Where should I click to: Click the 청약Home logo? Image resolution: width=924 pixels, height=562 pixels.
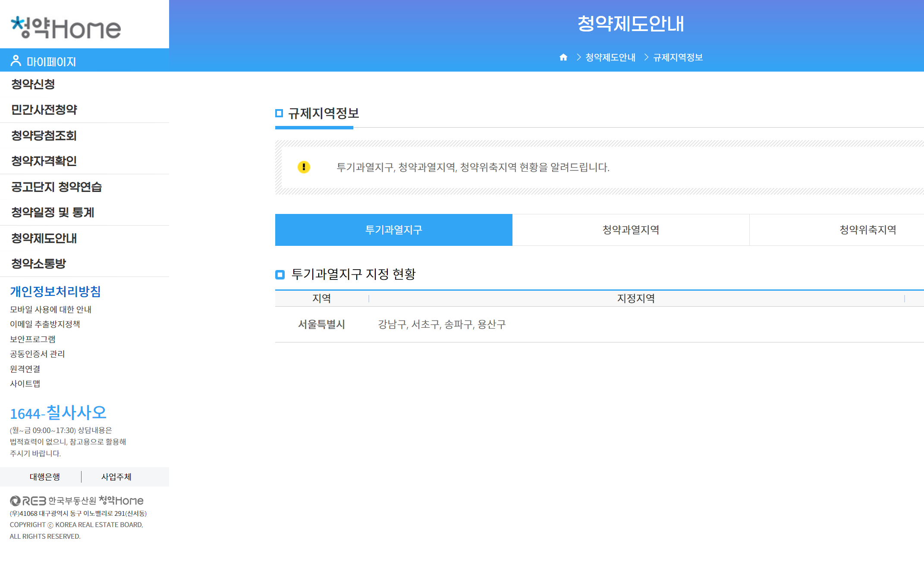[x=66, y=28]
